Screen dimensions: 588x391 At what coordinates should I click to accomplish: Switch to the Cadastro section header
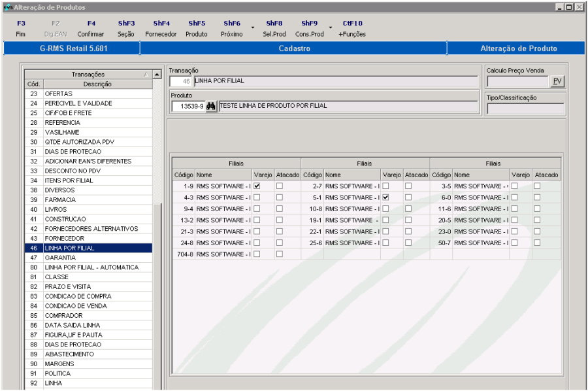[x=294, y=48]
